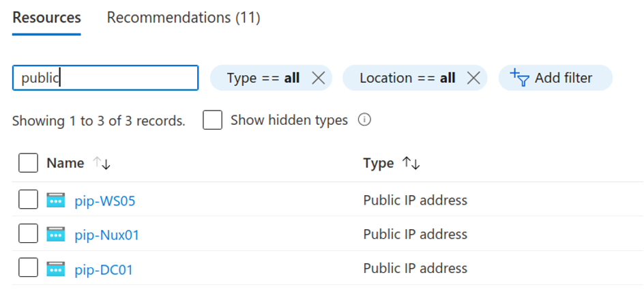Image resolution: width=644 pixels, height=307 pixels.
Task: Open the Type == all filter dropdown
Action: point(263,78)
